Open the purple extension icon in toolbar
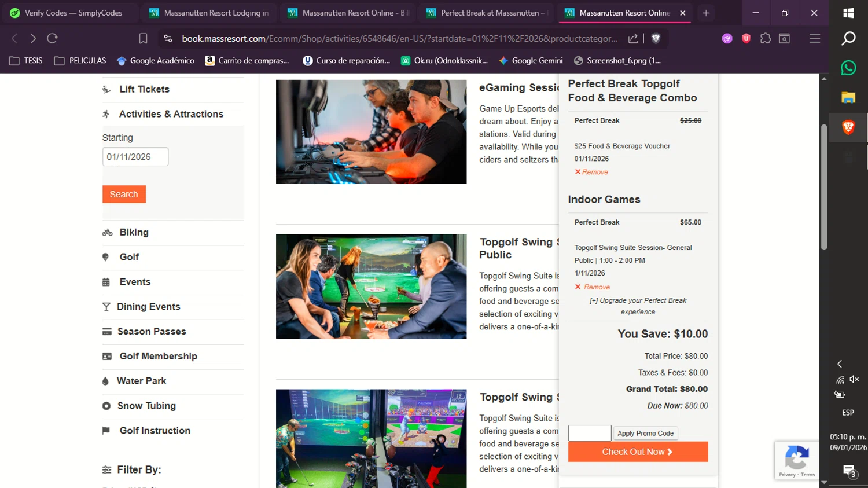The image size is (868, 488). point(727,38)
